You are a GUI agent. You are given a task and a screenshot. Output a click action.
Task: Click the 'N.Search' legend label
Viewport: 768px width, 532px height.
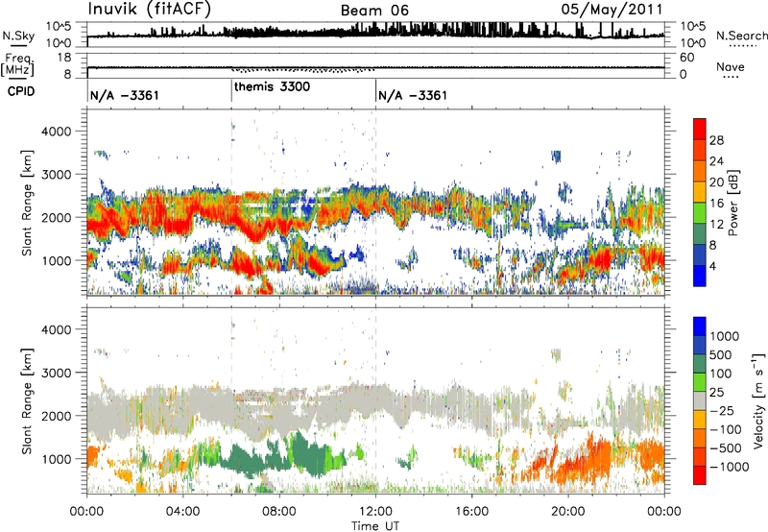[x=741, y=36]
